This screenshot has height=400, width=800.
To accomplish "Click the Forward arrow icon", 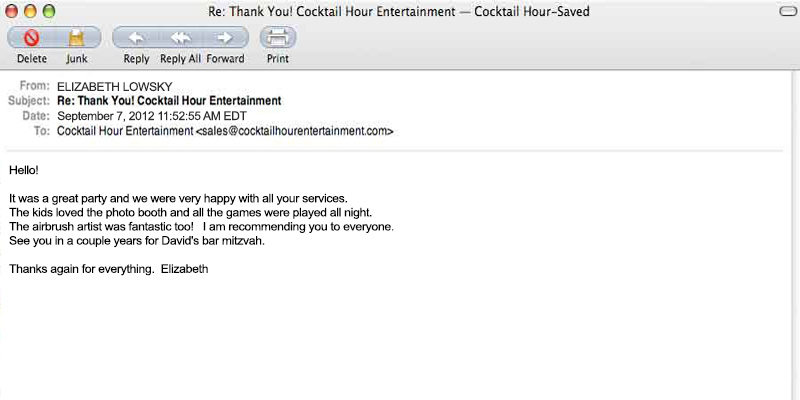I will coord(225,38).
